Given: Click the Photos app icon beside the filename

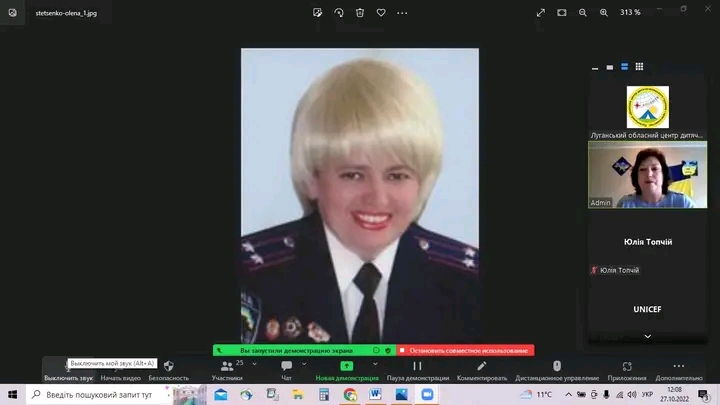Looking at the screenshot, I should [12, 13].
